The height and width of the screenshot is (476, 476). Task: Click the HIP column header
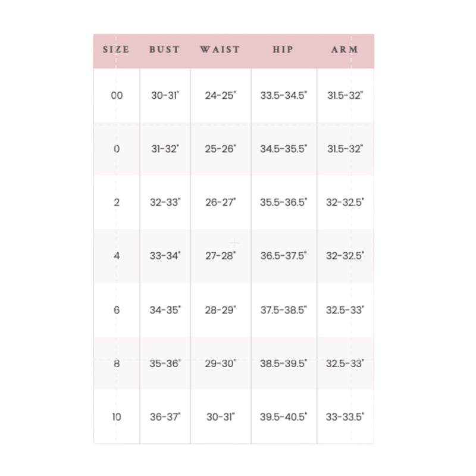pyautogui.click(x=283, y=49)
